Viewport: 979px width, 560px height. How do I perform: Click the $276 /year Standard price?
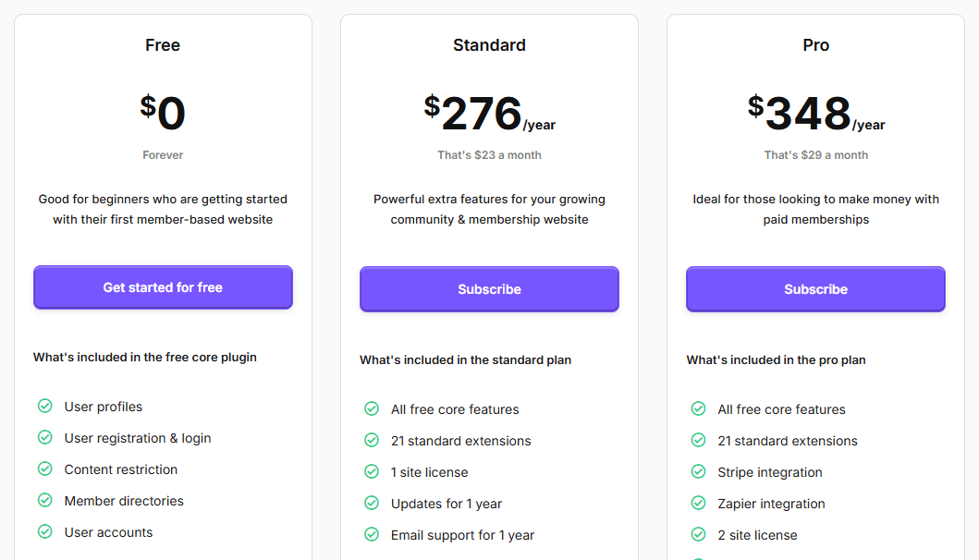[x=490, y=113]
